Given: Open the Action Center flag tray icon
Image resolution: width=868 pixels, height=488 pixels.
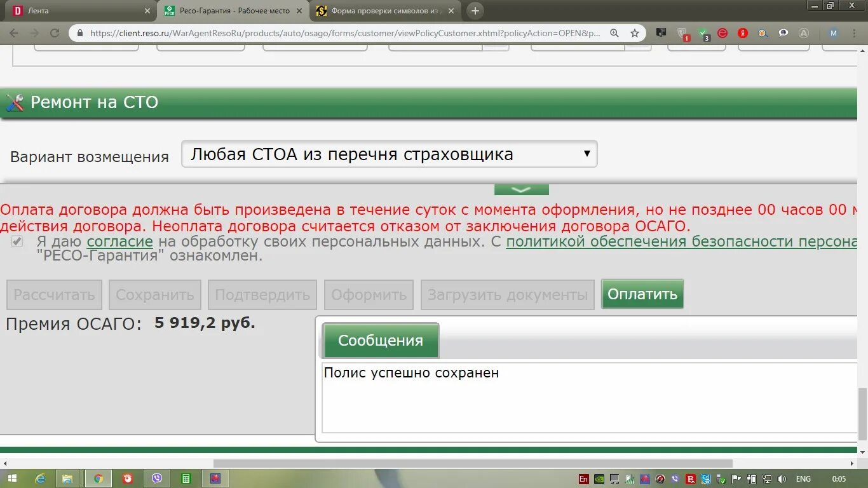Looking at the screenshot, I should coord(736,479).
